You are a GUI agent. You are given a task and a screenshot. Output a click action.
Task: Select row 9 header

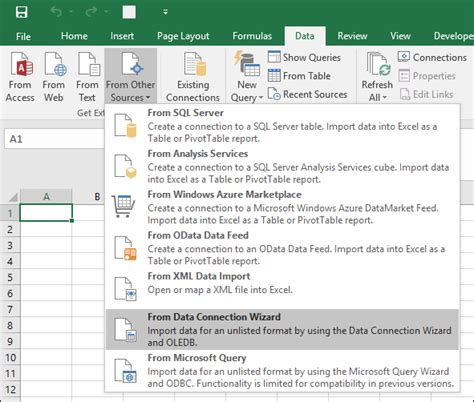[x=10, y=341]
